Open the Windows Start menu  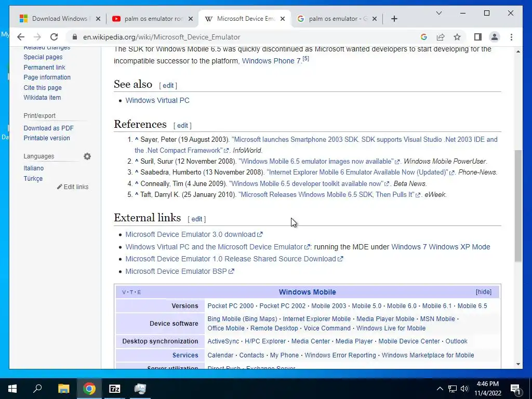[12, 389]
